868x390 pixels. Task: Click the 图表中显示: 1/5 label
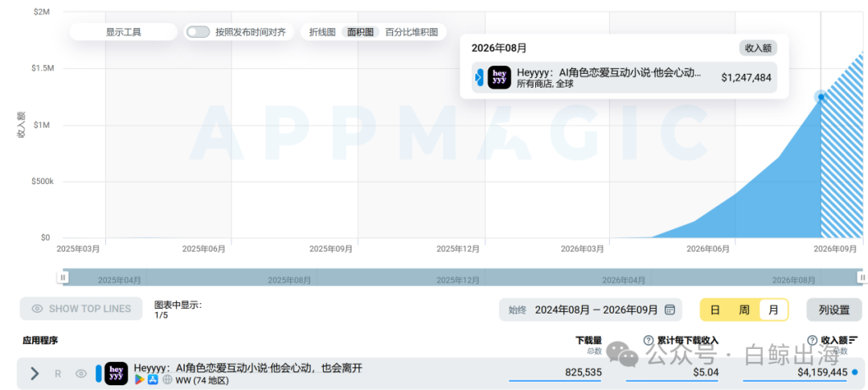[178, 310]
